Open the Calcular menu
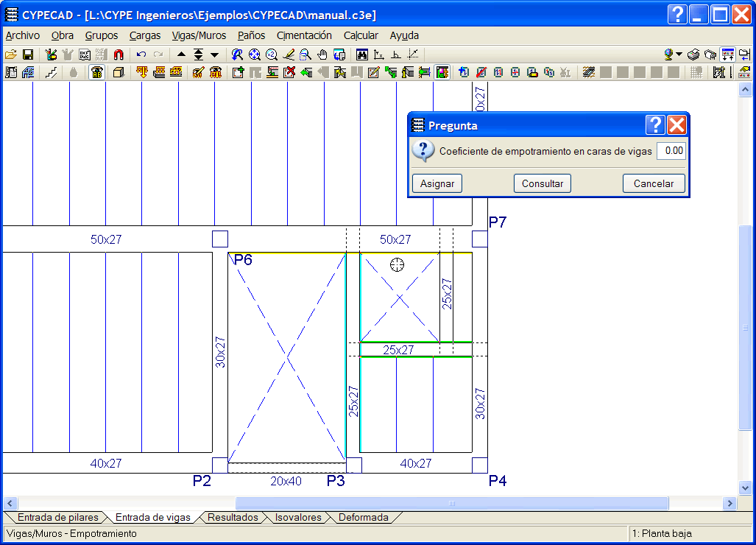This screenshot has width=756, height=545. [361, 35]
